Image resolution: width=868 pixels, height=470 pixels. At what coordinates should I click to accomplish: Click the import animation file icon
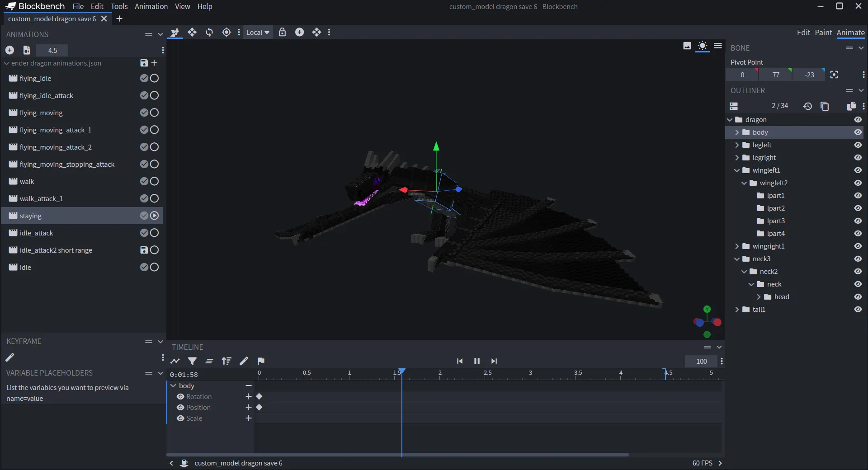pyautogui.click(x=27, y=50)
